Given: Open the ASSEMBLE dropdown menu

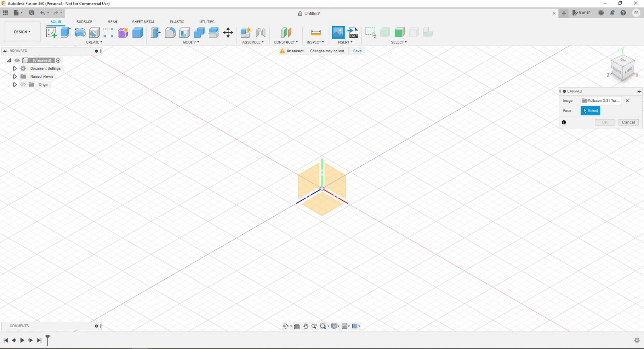Looking at the screenshot, I should [x=253, y=42].
